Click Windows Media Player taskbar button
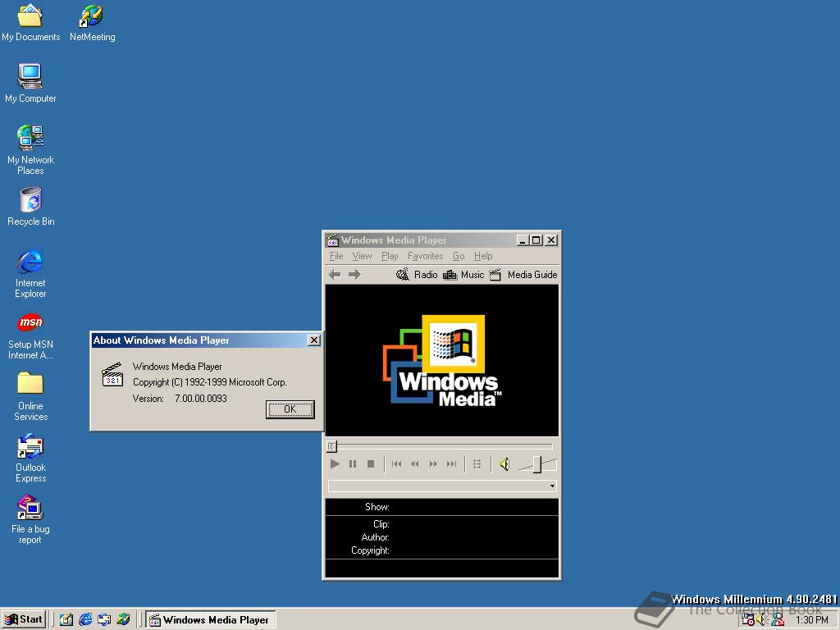 (211, 620)
